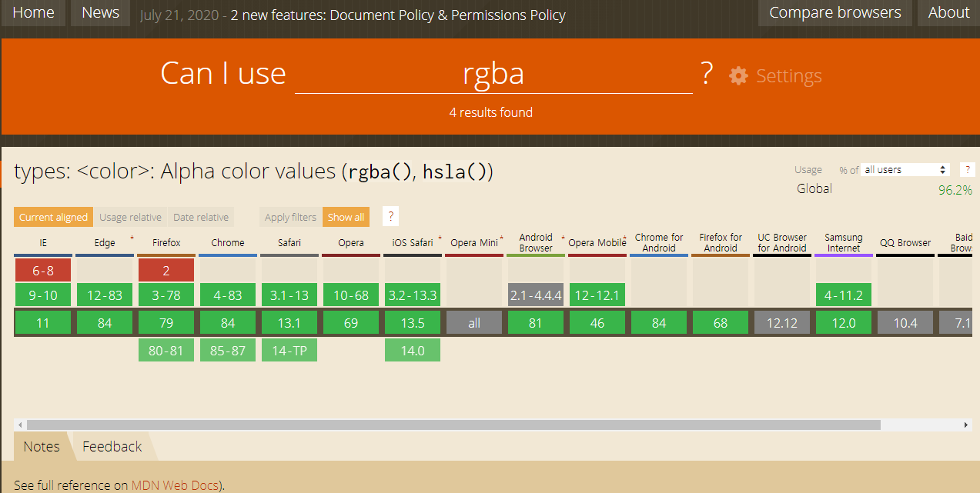The image size is (980, 493).
Task: Click the Safari 3.1-13 cell
Action: (x=289, y=295)
